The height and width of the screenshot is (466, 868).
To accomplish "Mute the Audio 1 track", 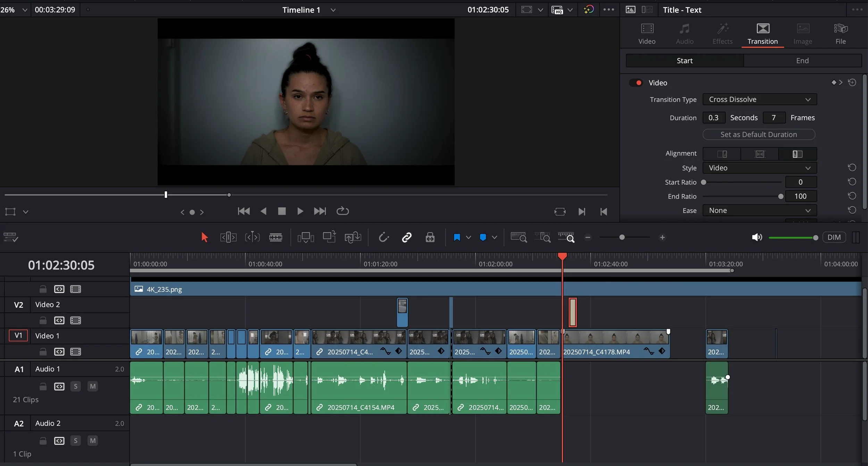I will [x=92, y=386].
